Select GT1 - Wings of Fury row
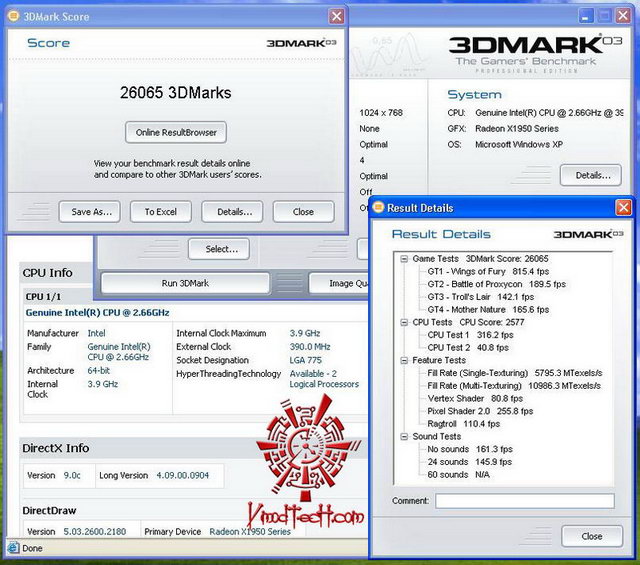 [x=488, y=271]
